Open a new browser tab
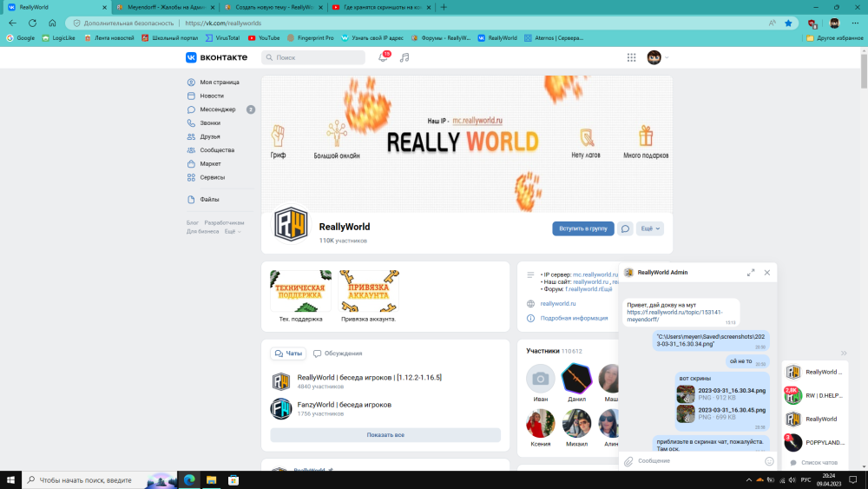 coord(444,7)
